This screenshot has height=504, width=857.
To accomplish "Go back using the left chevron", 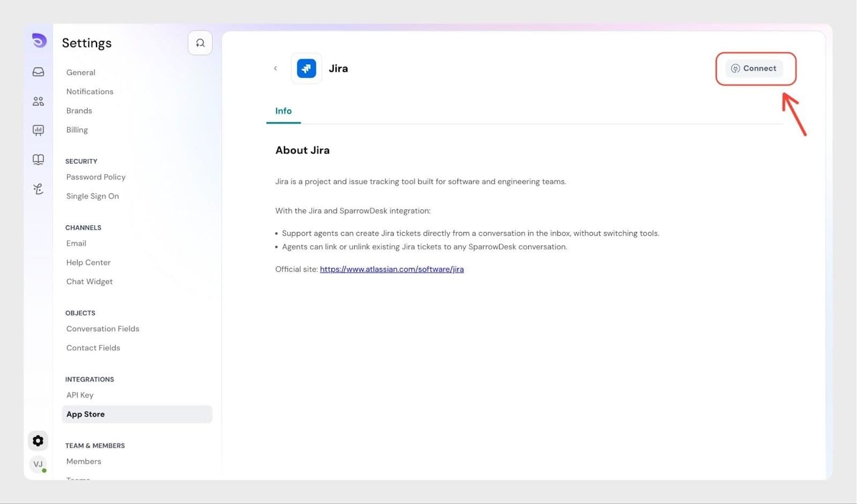I will pos(275,69).
